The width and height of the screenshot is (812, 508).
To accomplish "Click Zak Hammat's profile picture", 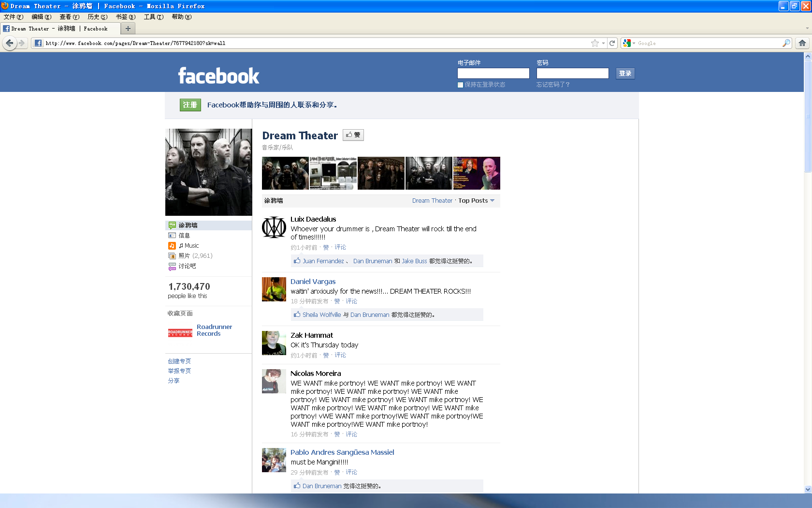I will click(274, 343).
